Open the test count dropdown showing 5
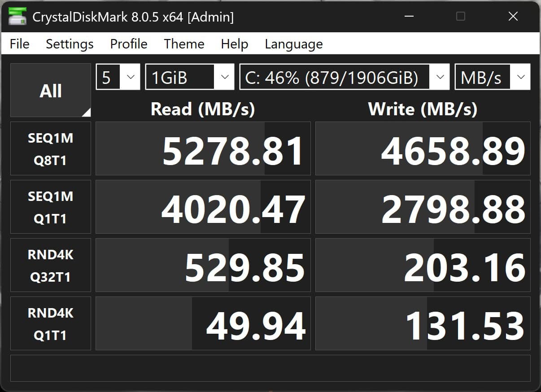The height and width of the screenshot is (392, 541). point(118,77)
